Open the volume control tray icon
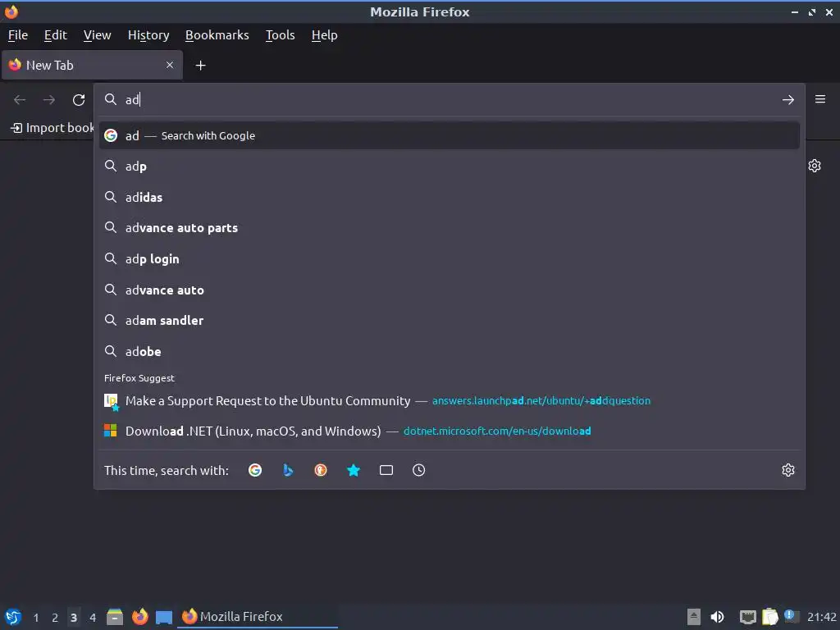 (717, 617)
